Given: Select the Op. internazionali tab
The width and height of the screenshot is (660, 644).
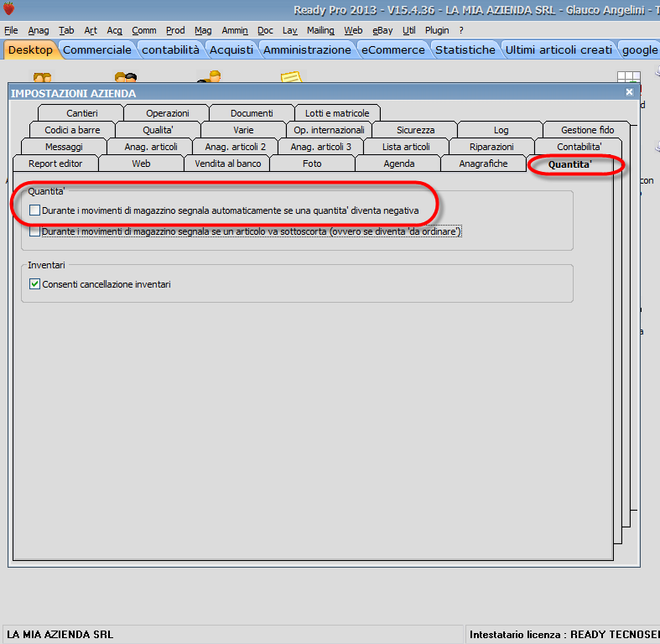Looking at the screenshot, I should tap(329, 130).
